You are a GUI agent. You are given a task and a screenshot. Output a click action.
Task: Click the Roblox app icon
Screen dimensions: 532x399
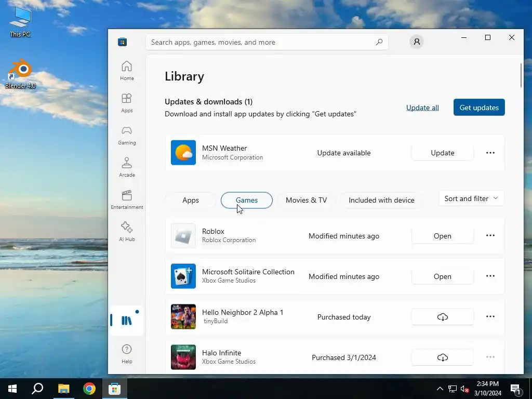[183, 236]
